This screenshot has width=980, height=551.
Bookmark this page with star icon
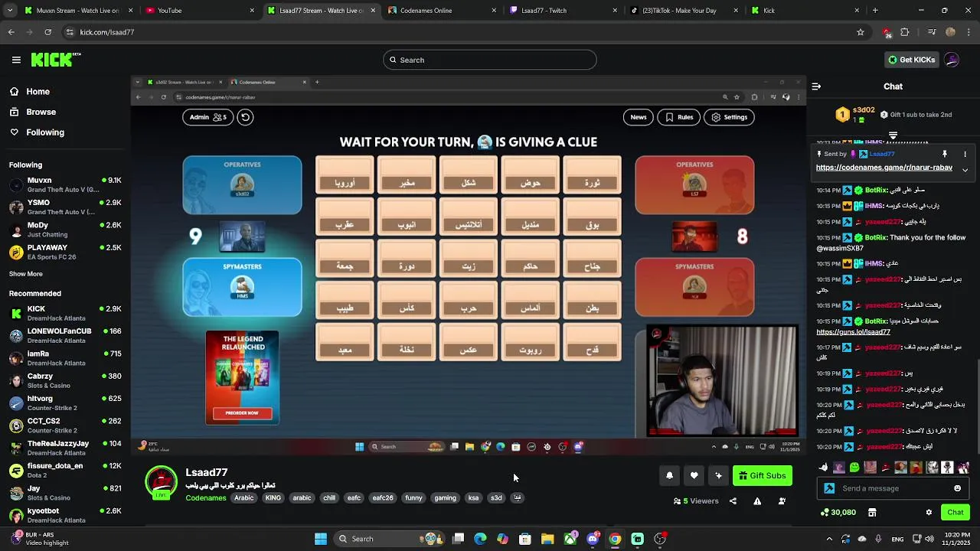click(861, 32)
